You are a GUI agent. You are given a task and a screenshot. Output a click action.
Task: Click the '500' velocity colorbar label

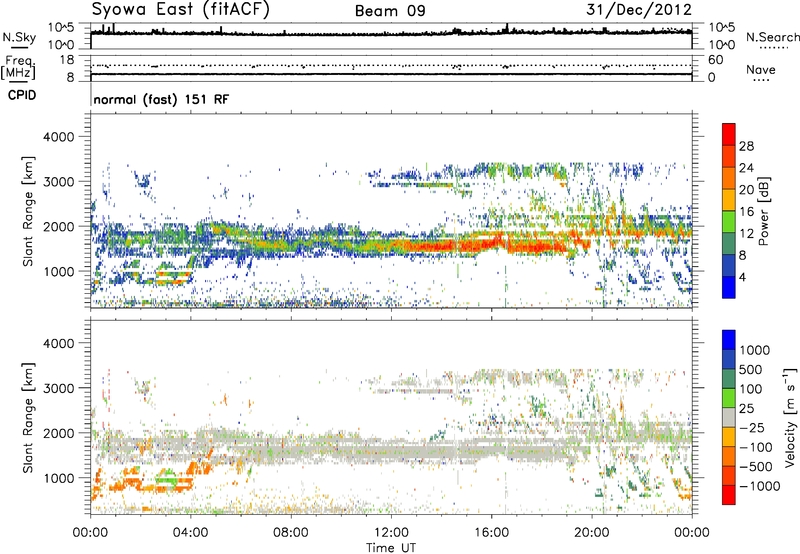751,369
